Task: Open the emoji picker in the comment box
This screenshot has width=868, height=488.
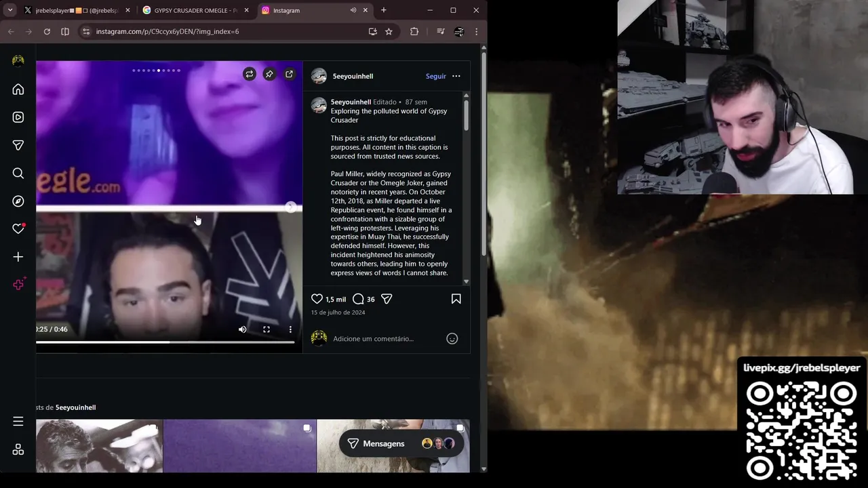Action: point(452,338)
